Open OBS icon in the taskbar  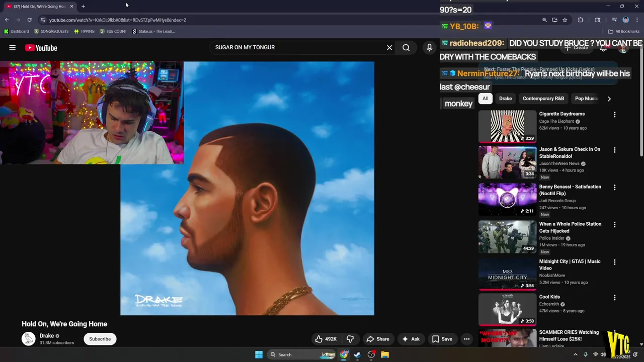(x=371, y=354)
